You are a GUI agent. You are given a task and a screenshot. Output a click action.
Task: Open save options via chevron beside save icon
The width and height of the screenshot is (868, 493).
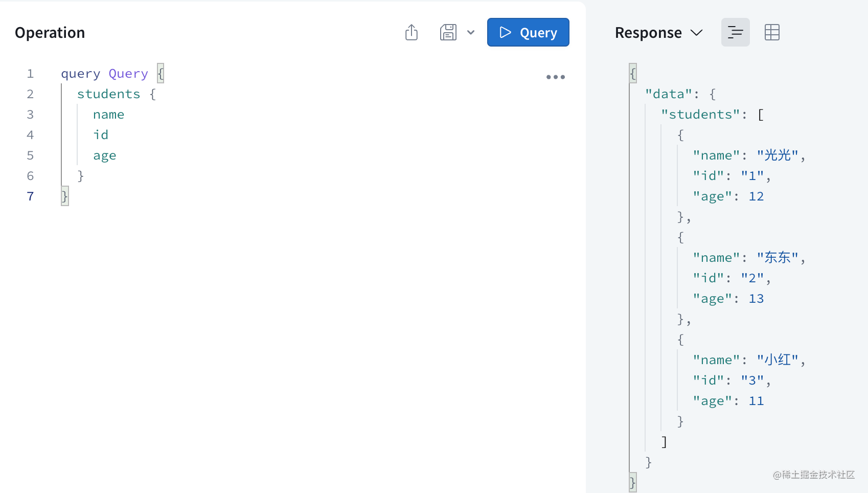471,32
